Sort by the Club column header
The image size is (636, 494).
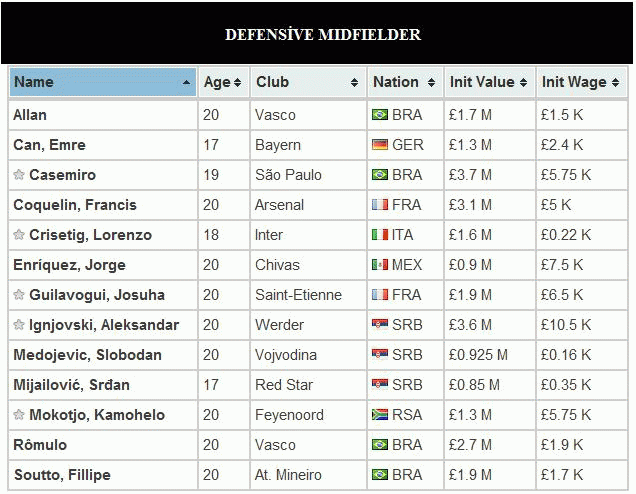[x=308, y=82]
